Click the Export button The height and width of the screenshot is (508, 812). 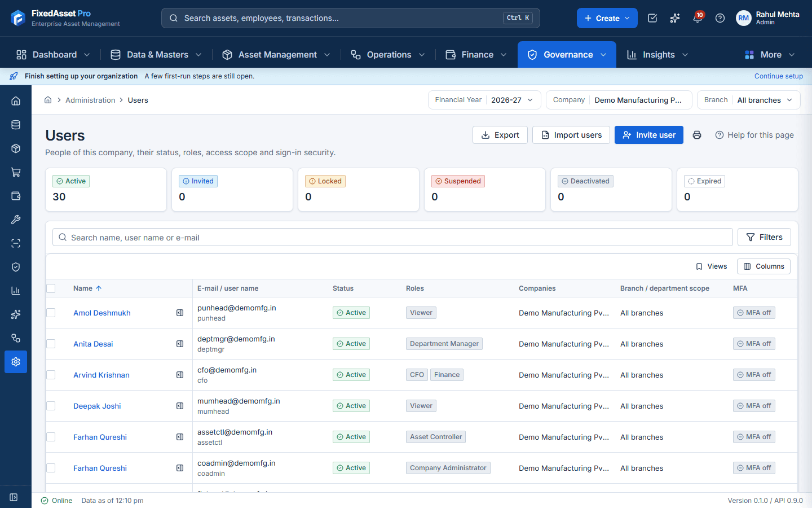pos(500,135)
